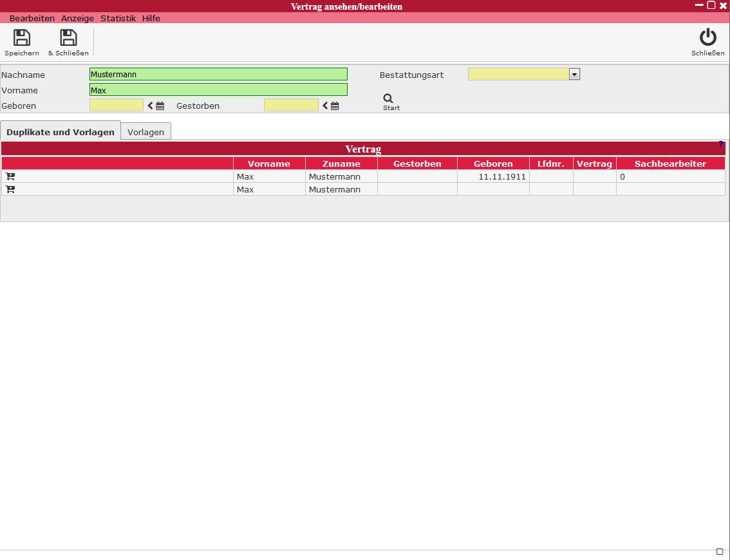Click into the Nachname input field
The image size is (730, 560).
218,75
